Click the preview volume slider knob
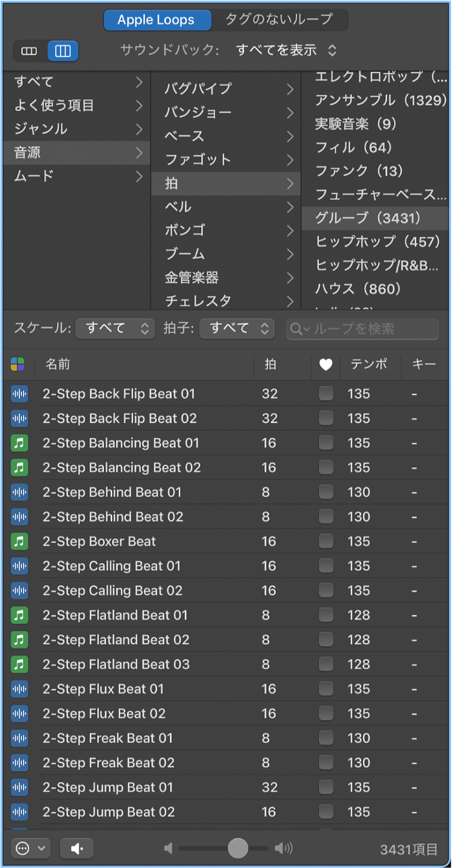The width and height of the screenshot is (452, 868). 238,848
